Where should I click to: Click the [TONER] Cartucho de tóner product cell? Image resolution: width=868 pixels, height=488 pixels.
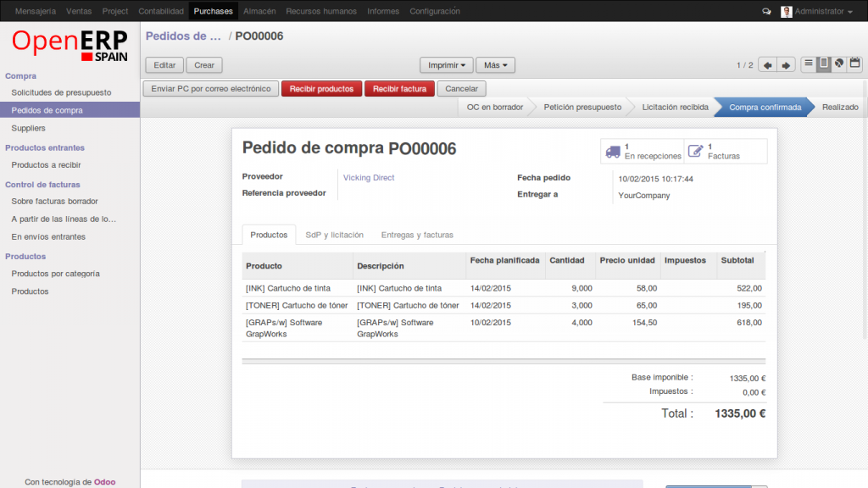click(x=297, y=305)
